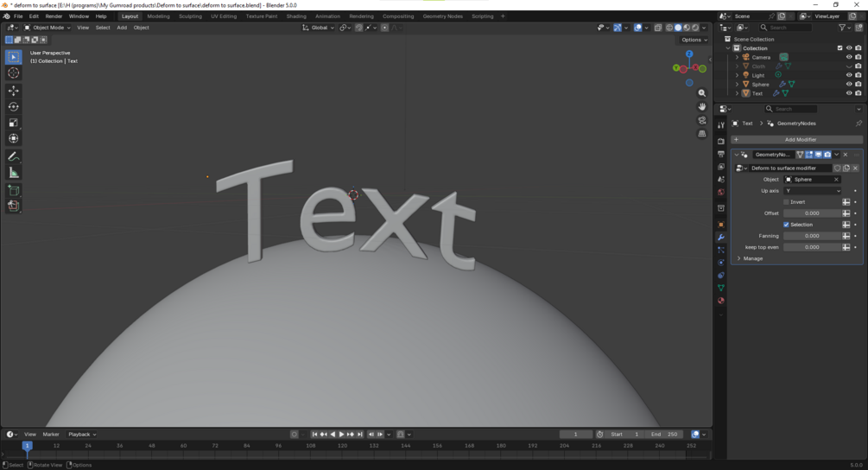Open the Object Mode dropdown
Viewport: 868px width, 470px height.
pos(47,28)
